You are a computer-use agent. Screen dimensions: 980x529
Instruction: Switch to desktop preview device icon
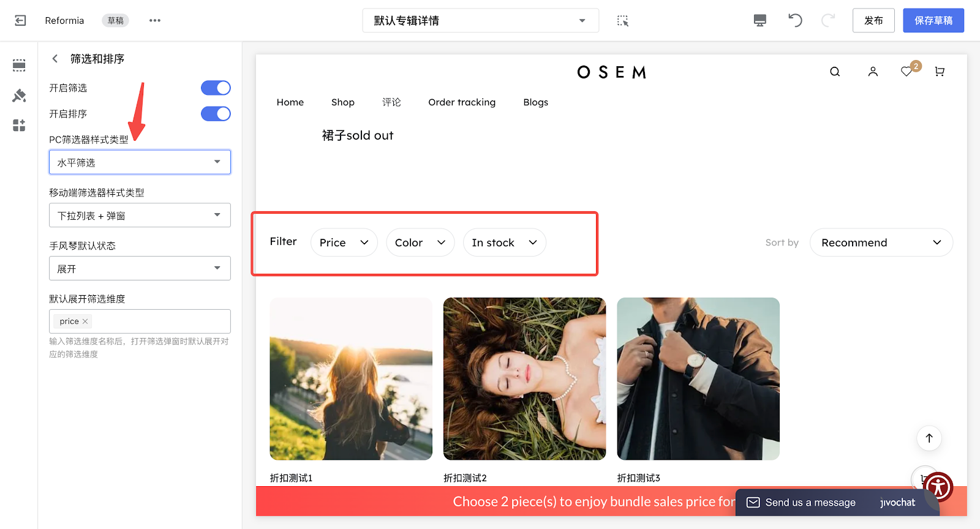coord(759,21)
